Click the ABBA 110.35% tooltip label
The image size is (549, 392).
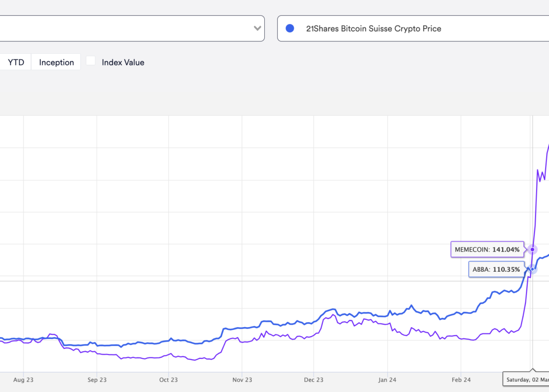(x=496, y=269)
